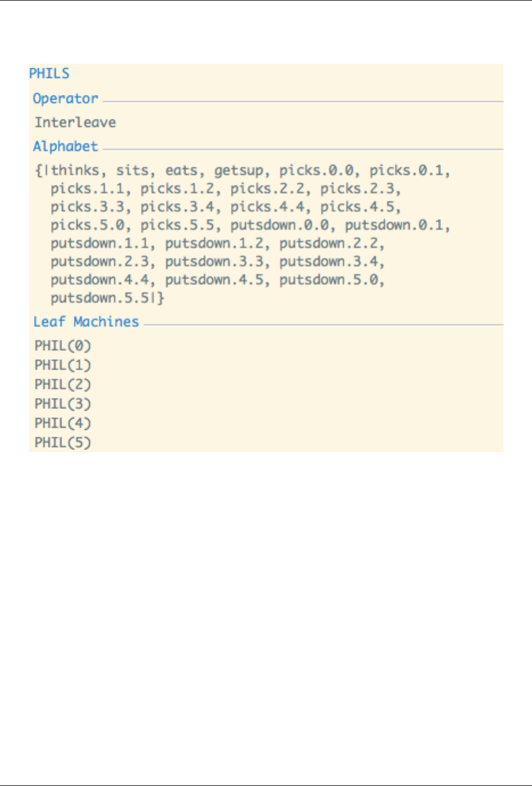This screenshot has height=786, width=532.
Task: Click the PHILS heading
Action: coord(49,73)
